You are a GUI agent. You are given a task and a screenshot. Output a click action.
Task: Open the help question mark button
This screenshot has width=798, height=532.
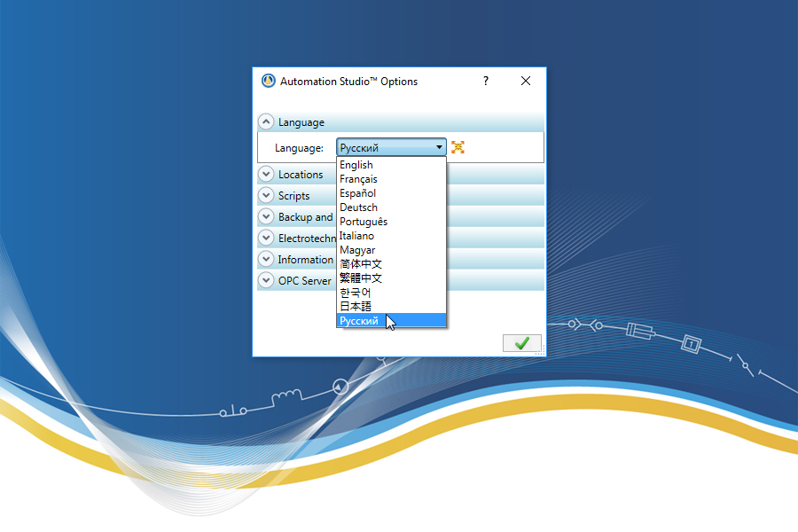486,81
